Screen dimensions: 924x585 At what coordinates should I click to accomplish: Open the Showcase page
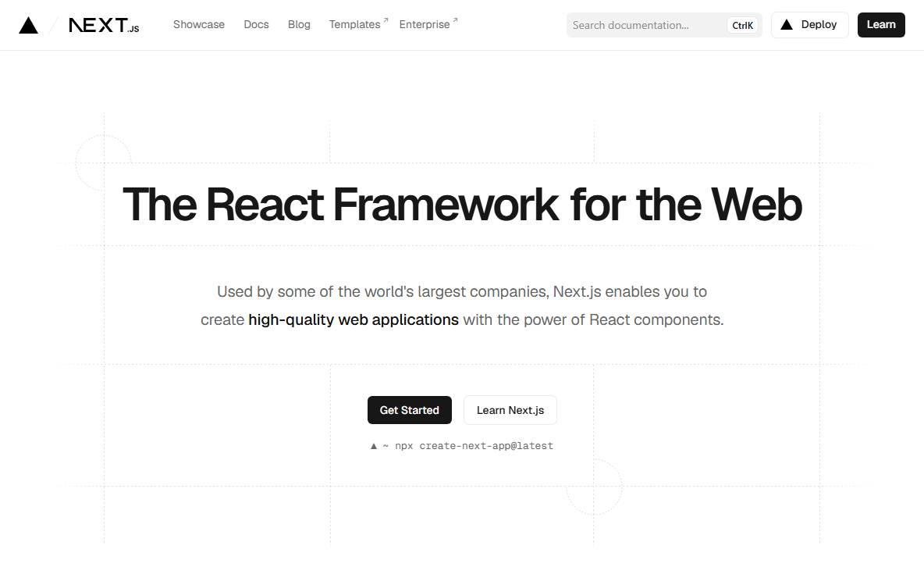[x=198, y=25]
